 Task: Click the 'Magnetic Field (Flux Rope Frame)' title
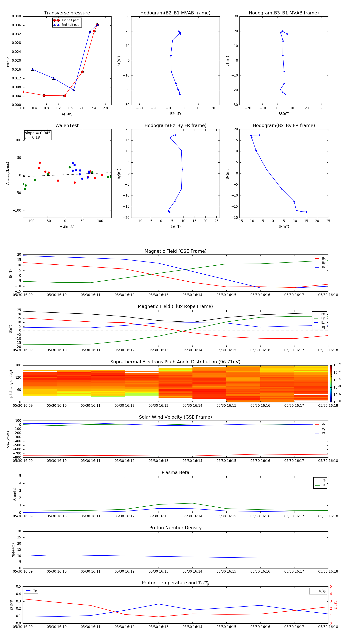(x=175, y=306)
